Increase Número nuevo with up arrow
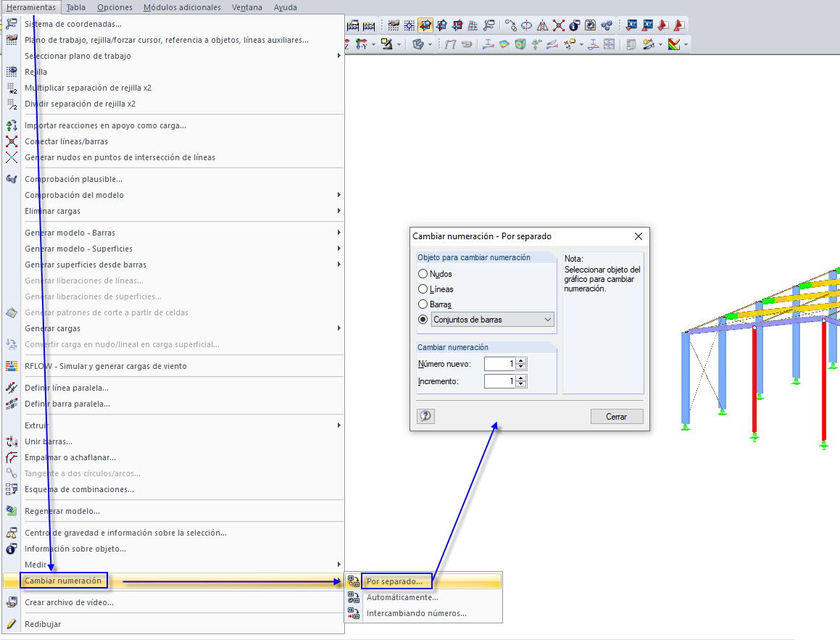The height and width of the screenshot is (640, 840). (520, 360)
